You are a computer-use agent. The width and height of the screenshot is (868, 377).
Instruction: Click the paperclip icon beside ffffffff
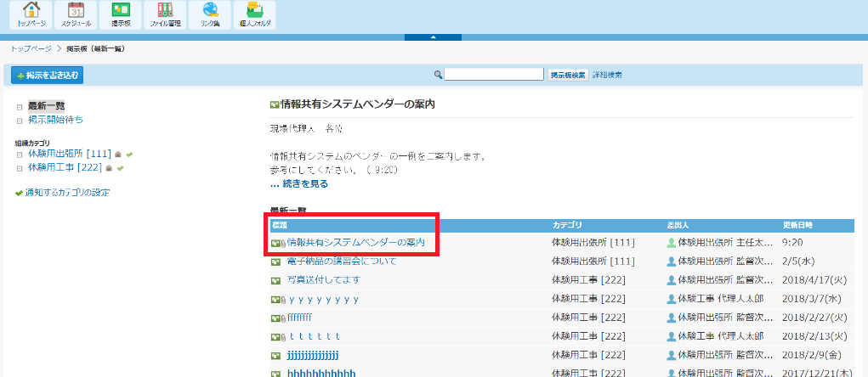click(x=283, y=318)
